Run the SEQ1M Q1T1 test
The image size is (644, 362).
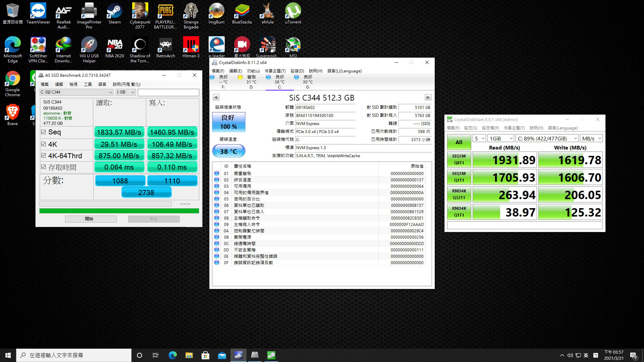pos(459,177)
